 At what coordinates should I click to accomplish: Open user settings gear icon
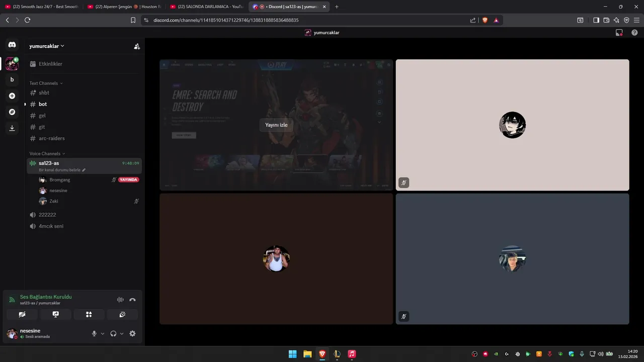[132, 333]
